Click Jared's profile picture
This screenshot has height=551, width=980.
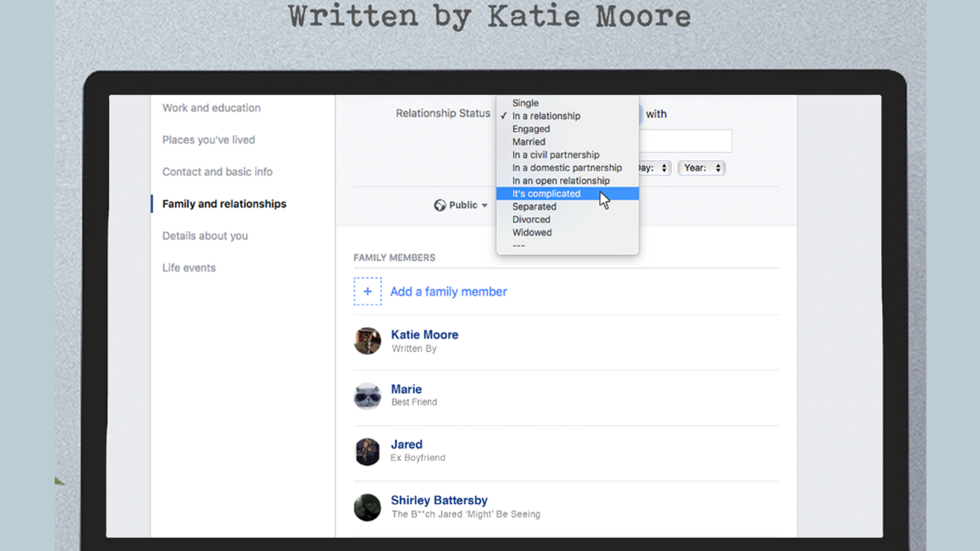coord(367,451)
